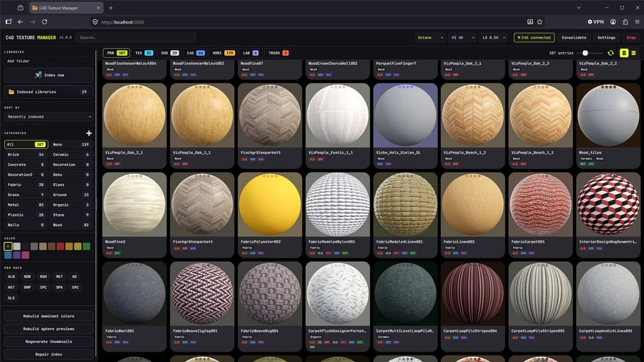The width and height of the screenshot is (644, 362).
Task: Click Rebuild dominant colors
Action: pyautogui.click(x=49, y=316)
